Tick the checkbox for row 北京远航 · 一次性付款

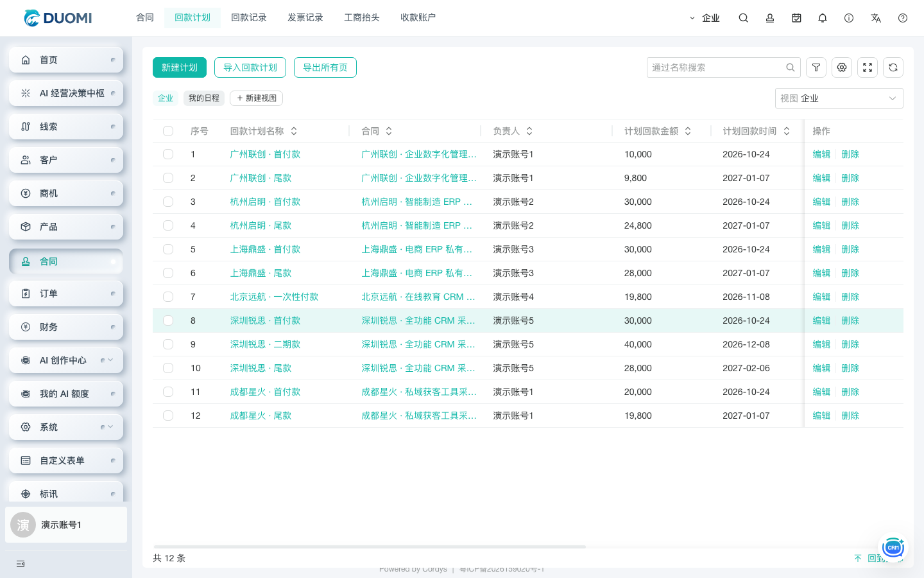point(168,297)
